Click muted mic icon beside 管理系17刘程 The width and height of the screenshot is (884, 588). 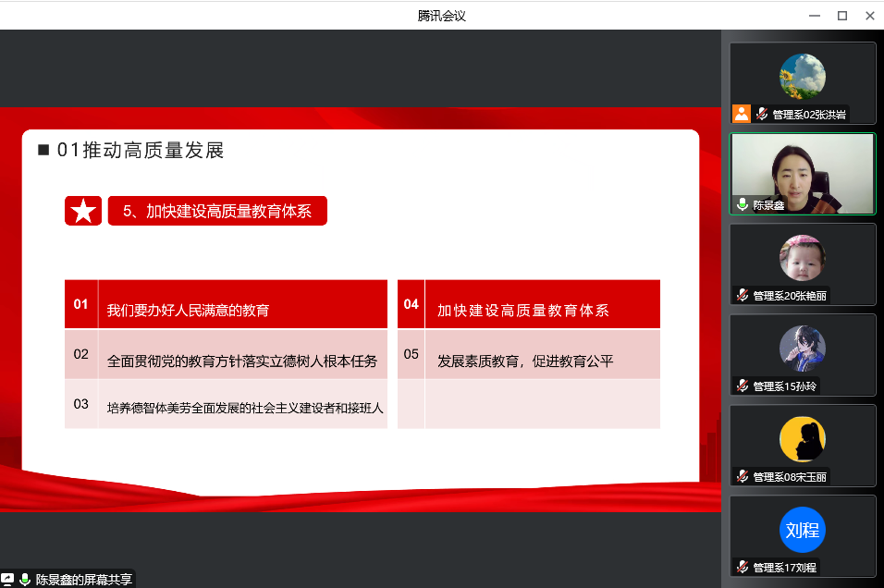point(742,567)
